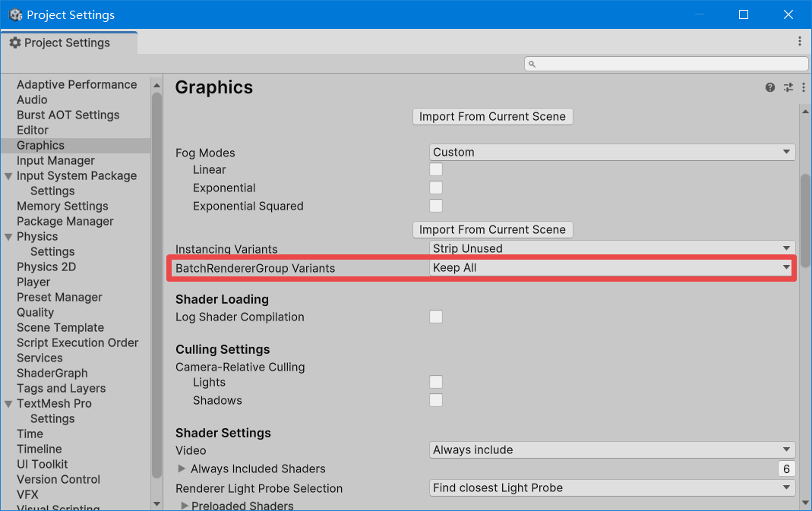Edit the Always Included Shaders count field
Screen dimensions: 812x511
[x=787, y=468]
